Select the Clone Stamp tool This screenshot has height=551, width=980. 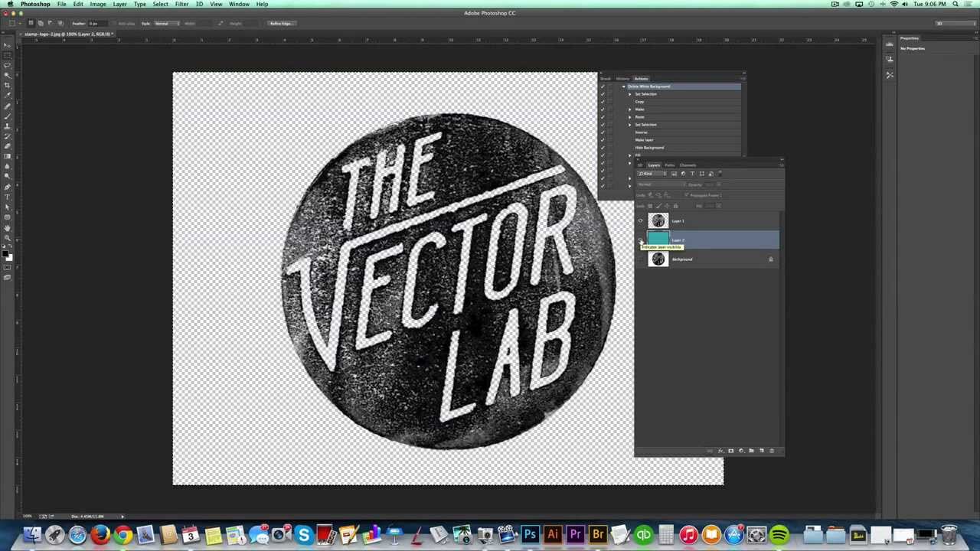pos(8,126)
